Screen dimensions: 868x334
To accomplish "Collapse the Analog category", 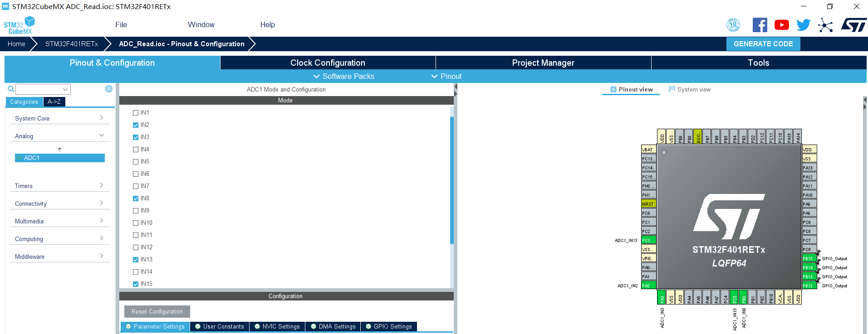I will (x=59, y=136).
